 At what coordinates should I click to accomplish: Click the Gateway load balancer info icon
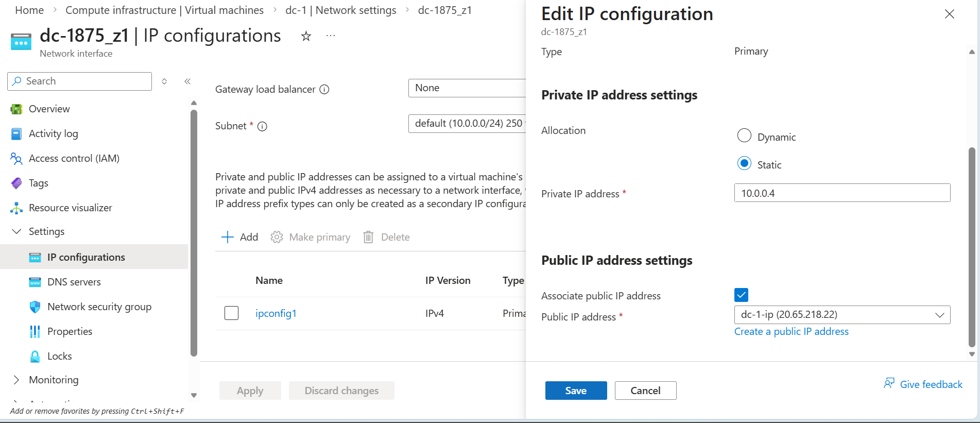pyautogui.click(x=324, y=89)
